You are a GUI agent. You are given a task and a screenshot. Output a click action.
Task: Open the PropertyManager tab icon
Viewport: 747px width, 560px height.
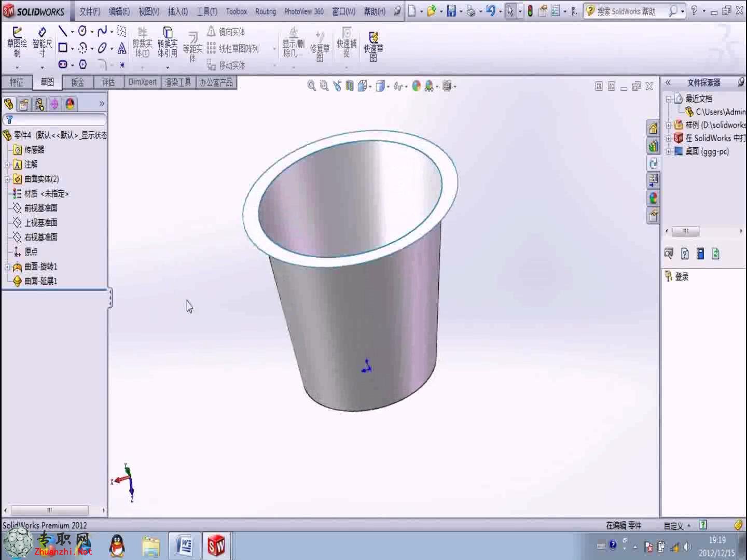(24, 104)
